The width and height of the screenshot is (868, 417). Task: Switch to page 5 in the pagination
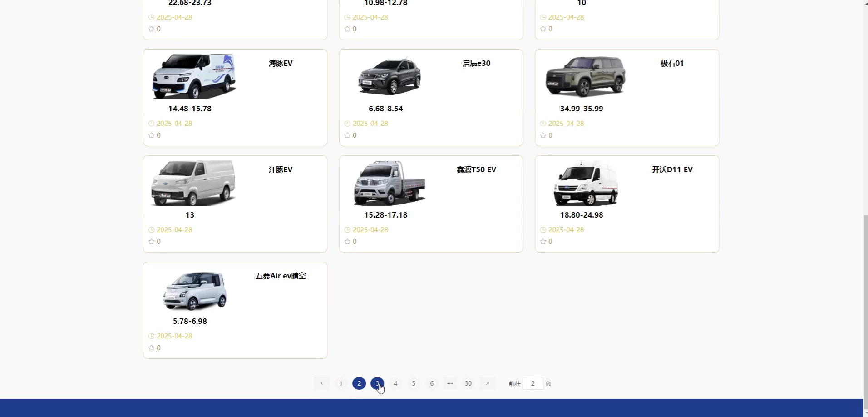[x=414, y=383]
